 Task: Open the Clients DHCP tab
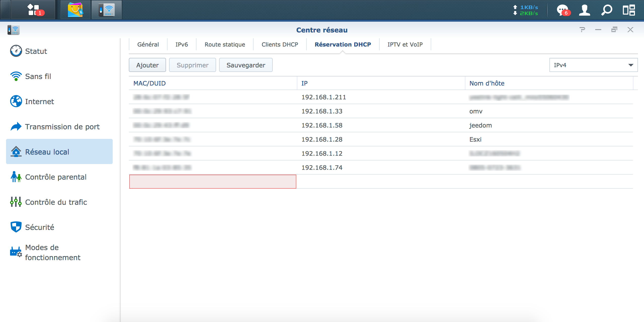(x=280, y=45)
